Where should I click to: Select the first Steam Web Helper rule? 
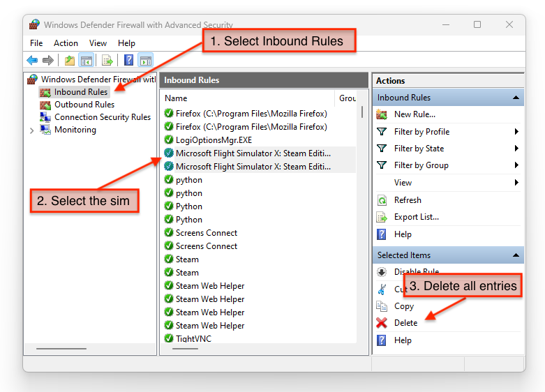(260, 286)
